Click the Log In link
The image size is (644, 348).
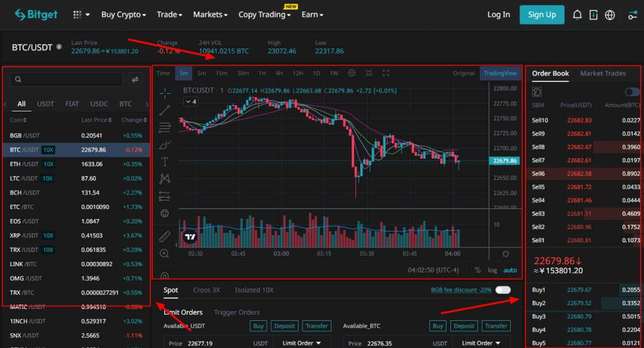pos(499,15)
